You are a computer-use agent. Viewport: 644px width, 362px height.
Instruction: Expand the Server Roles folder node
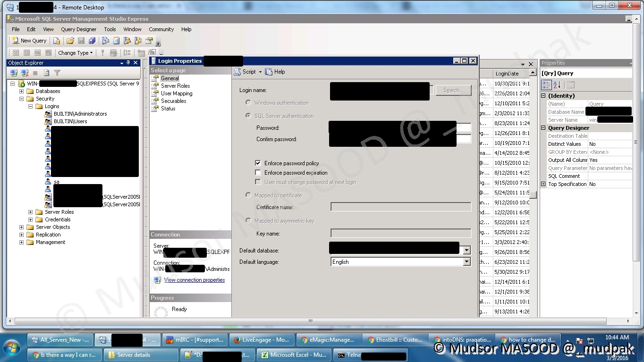click(30, 212)
